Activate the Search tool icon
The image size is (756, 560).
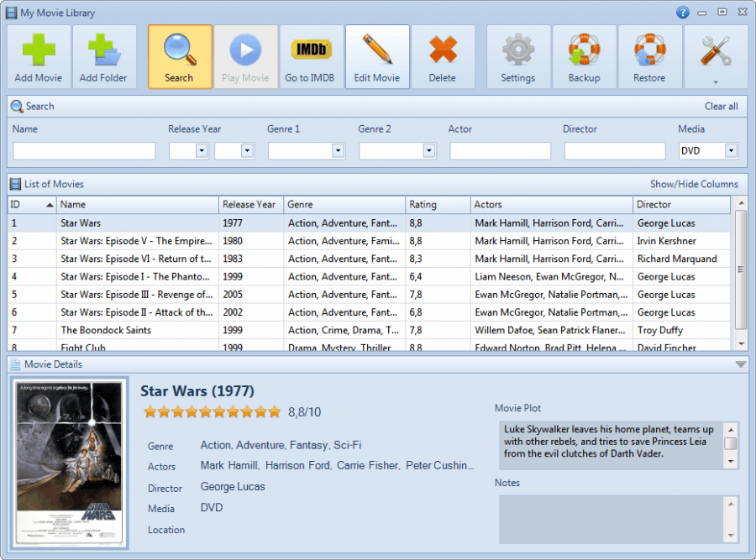point(179,48)
